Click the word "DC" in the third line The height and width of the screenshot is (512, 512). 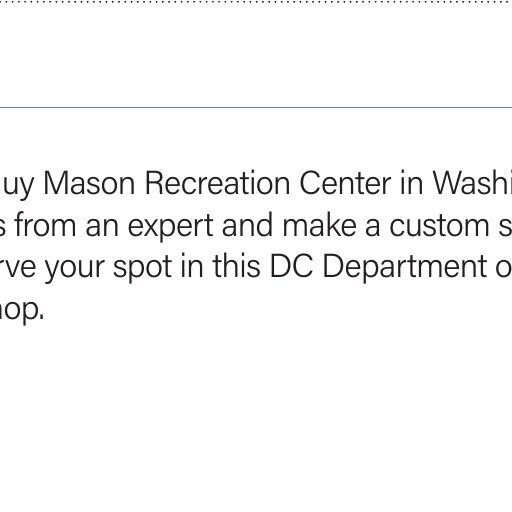pyautogui.click(x=291, y=266)
